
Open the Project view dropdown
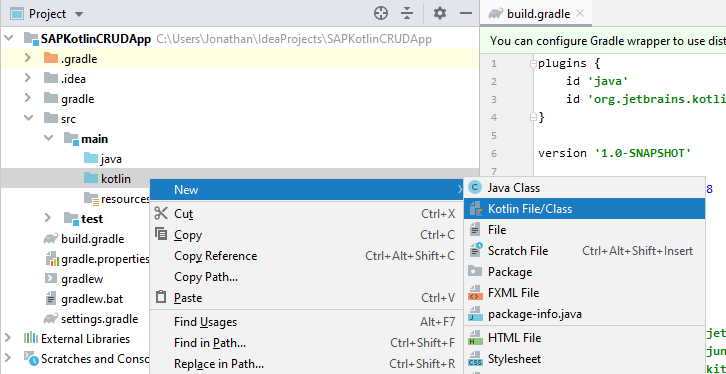pos(79,14)
